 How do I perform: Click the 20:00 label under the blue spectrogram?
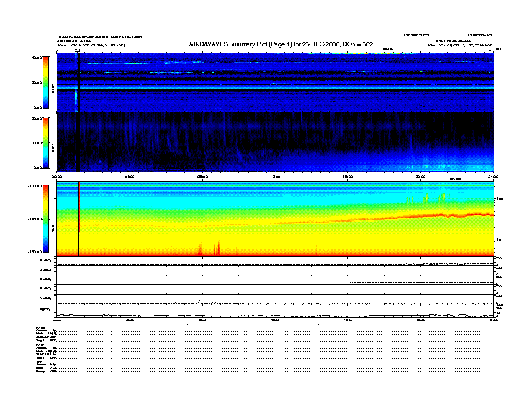tap(420, 177)
